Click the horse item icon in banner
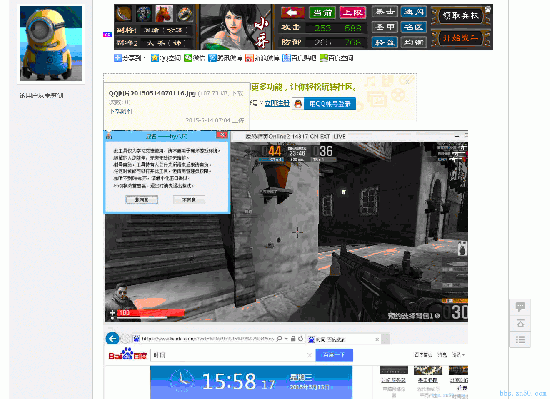The image size is (550, 399). point(164,13)
